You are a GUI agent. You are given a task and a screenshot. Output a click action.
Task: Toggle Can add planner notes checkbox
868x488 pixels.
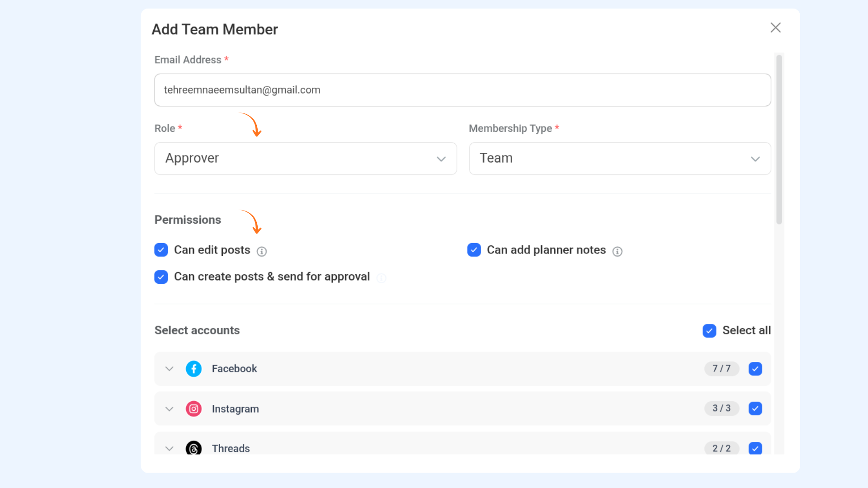tap(474, 250)
